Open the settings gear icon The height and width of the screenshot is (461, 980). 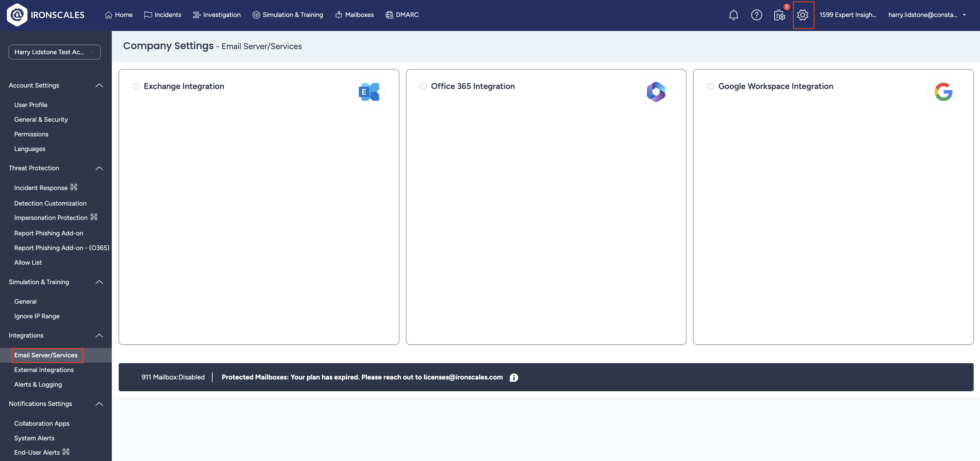tap(803, 15)
